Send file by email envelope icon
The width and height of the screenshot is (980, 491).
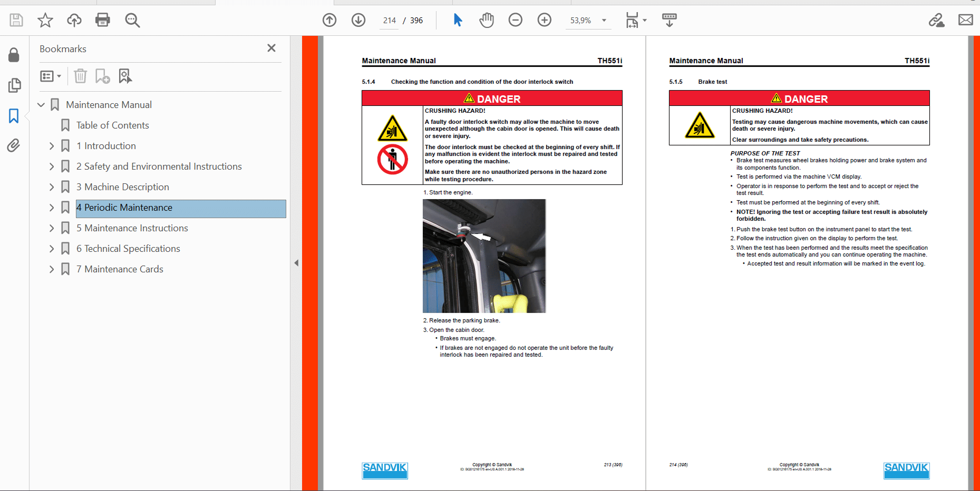coord(966,20)
